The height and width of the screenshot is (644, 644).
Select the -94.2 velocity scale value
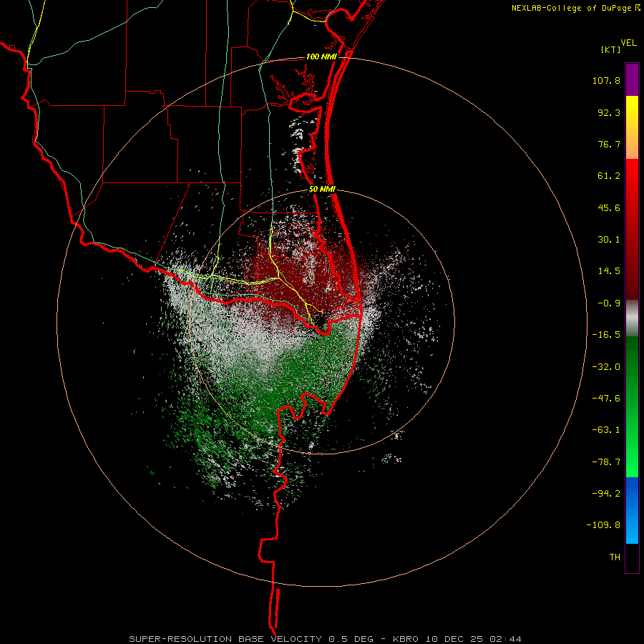point(606,494)
